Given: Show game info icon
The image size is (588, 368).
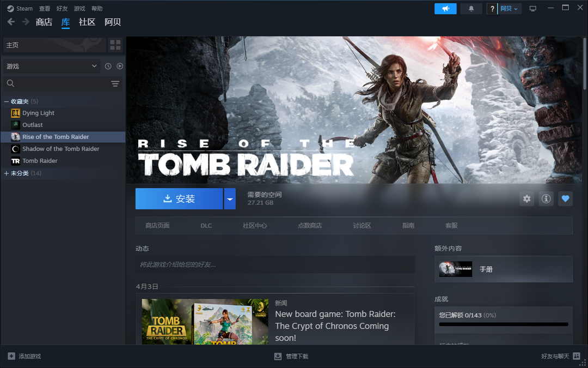Looking at the screenshot, I should point(546,198).
